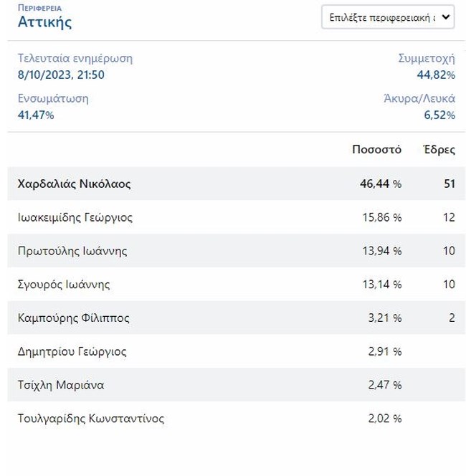Click the Ενσωμάτωση label
Viewport: 466px width, 476px height.
(53, 99)
